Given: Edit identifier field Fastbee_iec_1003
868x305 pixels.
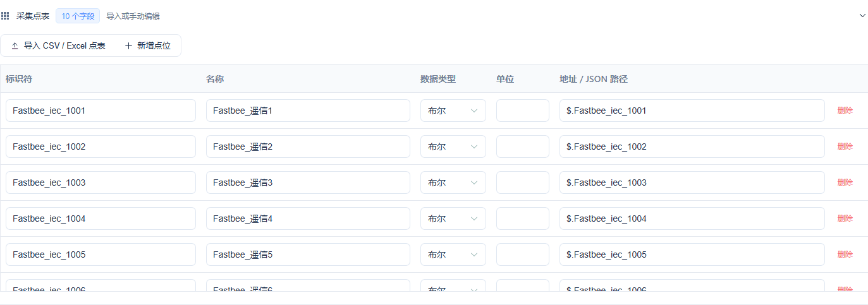Looking at the screenshot, I should [101, 182].
